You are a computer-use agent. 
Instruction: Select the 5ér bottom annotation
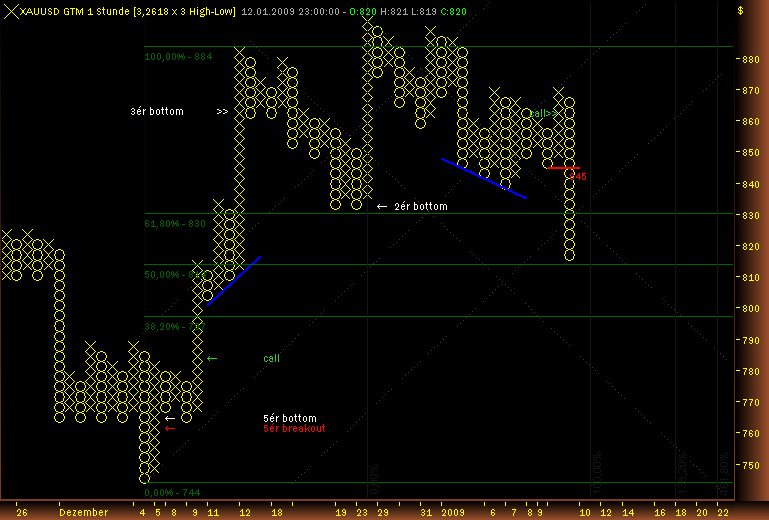pos(290,418)
